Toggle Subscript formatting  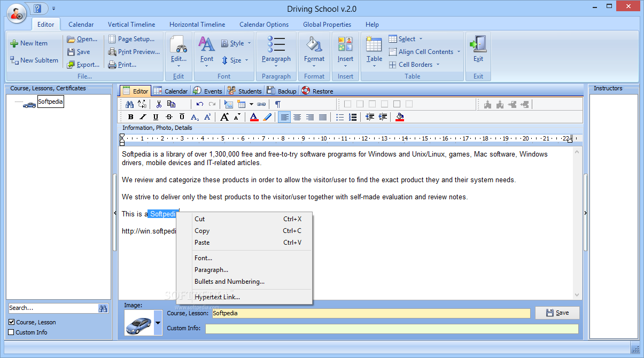tap(195, 117)
